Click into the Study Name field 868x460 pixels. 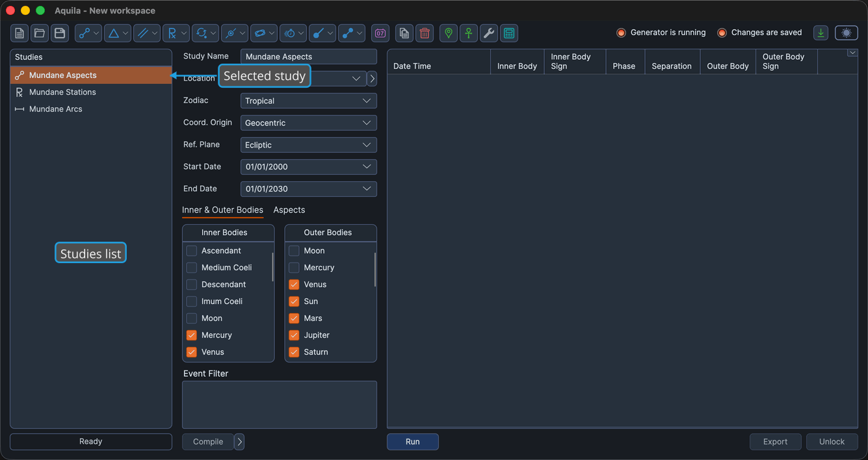tap(309, 57)
